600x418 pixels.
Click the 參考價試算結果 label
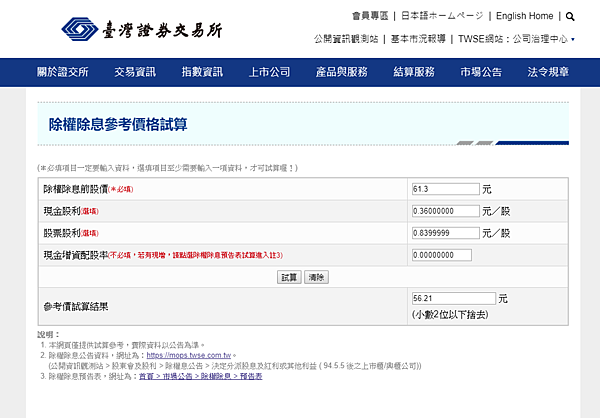coord(76,307)
